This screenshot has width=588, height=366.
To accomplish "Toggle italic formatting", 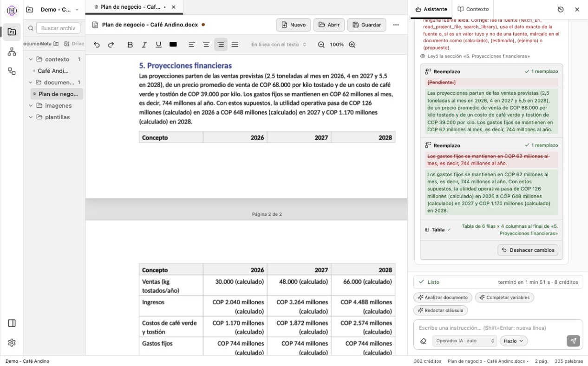I will (x=144, y=45).
